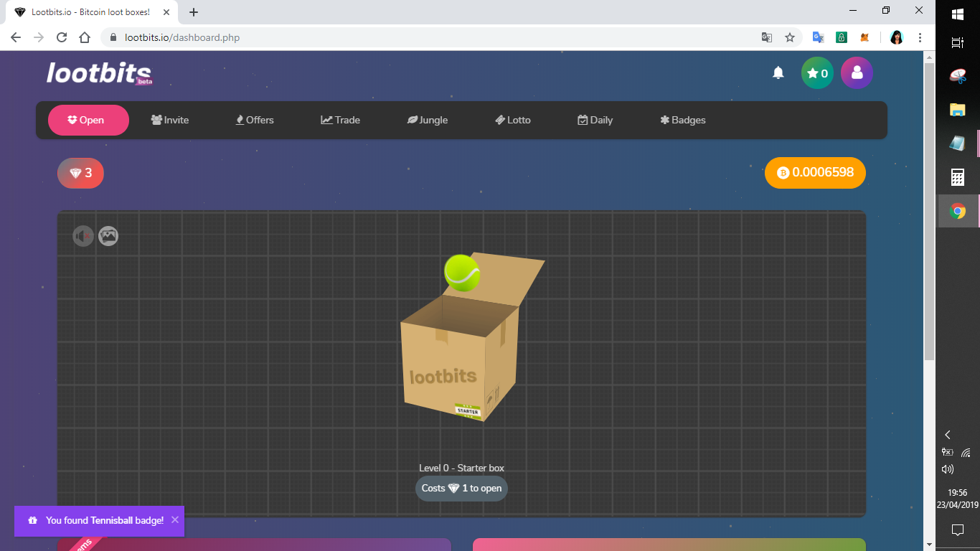The width and height of the screenshot is (980, 551).
Task: Open the green padlock extension
Action: [x=842, y=37]
